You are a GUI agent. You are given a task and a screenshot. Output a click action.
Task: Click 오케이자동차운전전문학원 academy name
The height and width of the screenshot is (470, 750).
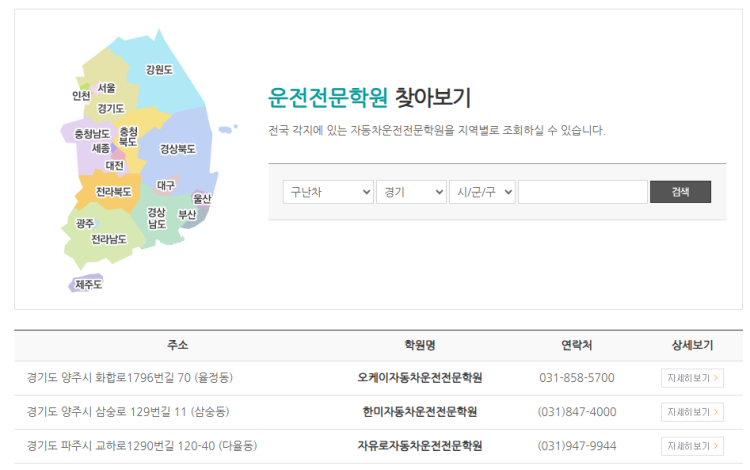[419, 378]
